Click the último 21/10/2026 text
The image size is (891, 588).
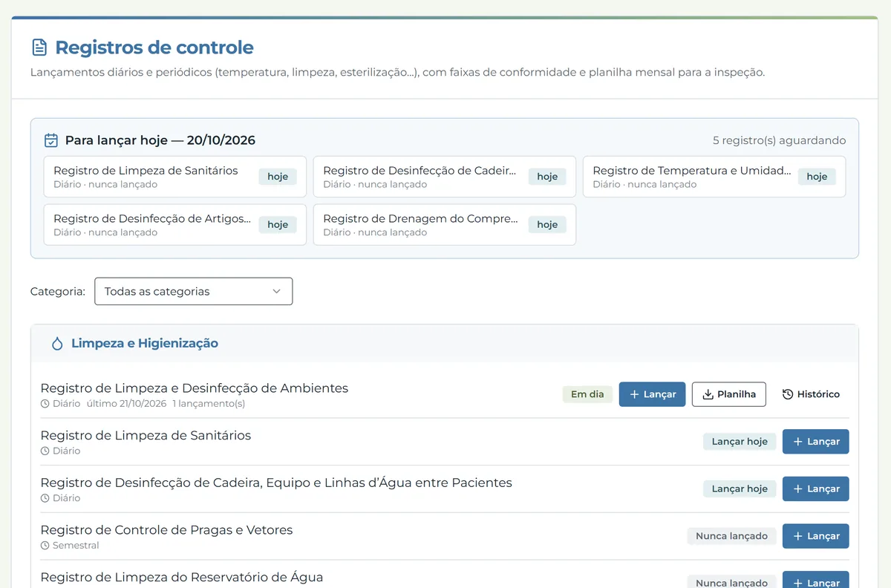pos(126,404)
